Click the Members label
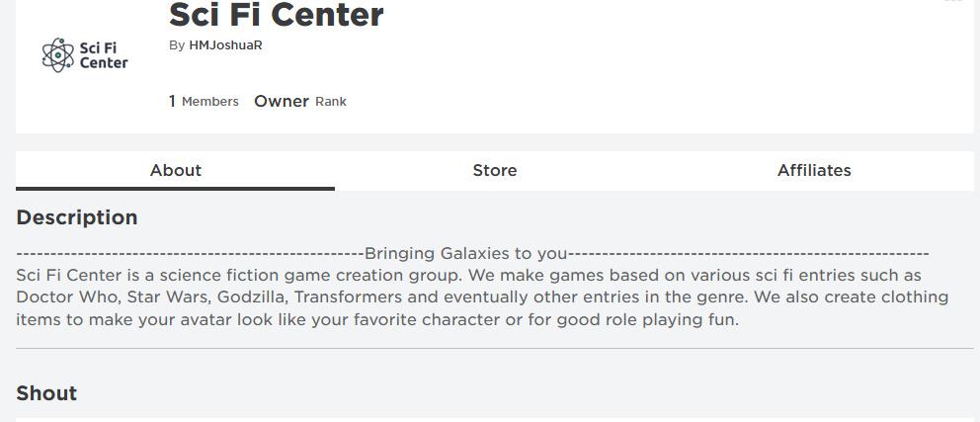The height and width of the screenshot is (422, 980). coord(210,102)
